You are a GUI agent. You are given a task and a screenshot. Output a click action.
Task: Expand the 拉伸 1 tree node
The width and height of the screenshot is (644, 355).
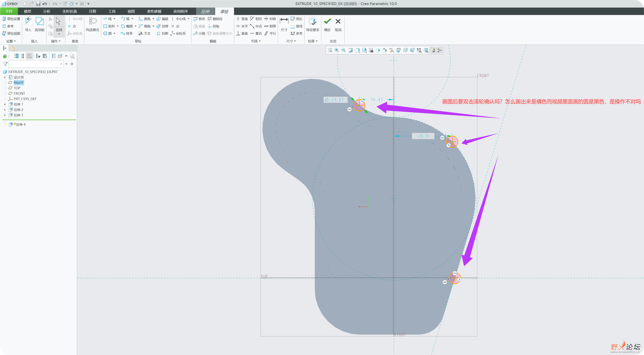click(x=5, y=104)
